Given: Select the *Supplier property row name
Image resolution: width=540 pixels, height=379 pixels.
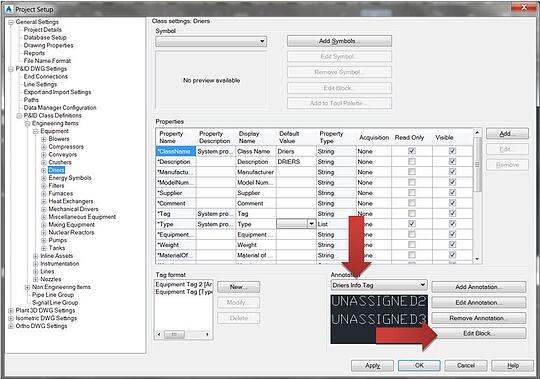Looking at the screenshot, I should pyautogui.click(x=176, y=193).
